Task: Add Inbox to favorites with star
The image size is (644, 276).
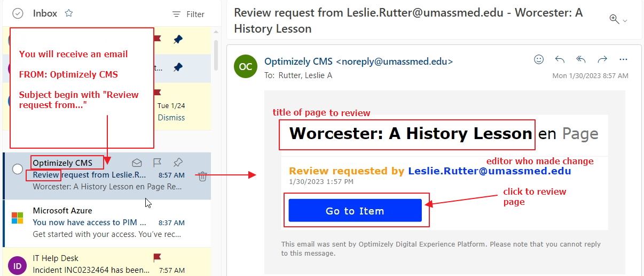Action: point(69,13)
